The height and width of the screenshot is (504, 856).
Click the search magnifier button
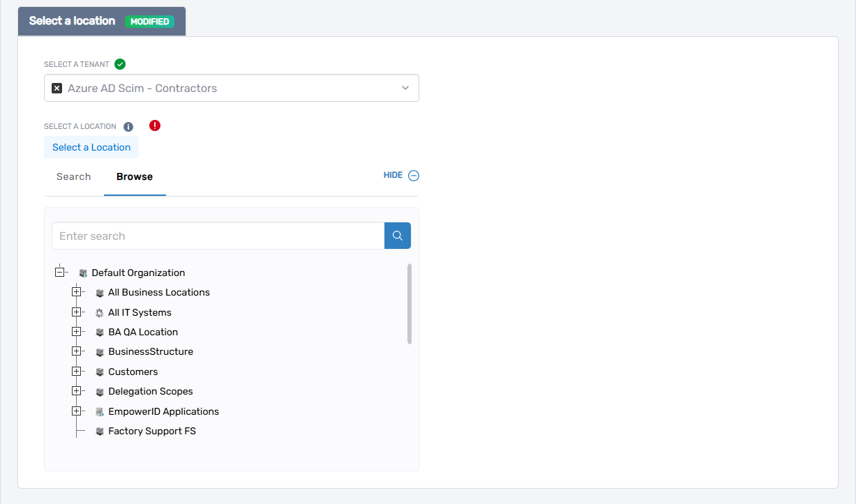(x=397, y=236)
